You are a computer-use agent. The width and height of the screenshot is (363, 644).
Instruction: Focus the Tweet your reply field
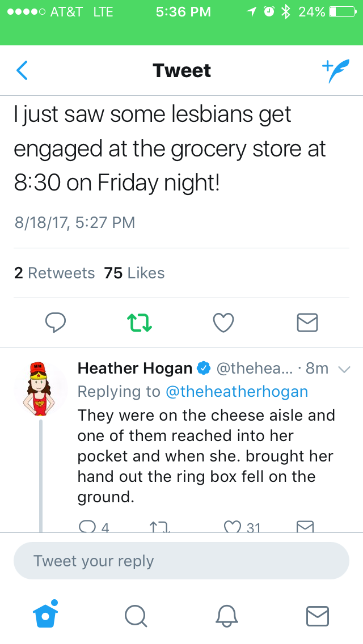click(181, 561)
